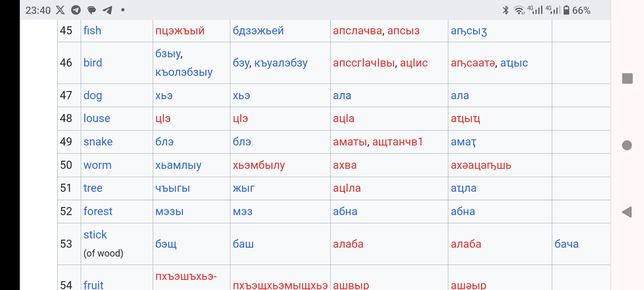
Task: Open the 'worm' entry link
Action: (x=97, y=165)
